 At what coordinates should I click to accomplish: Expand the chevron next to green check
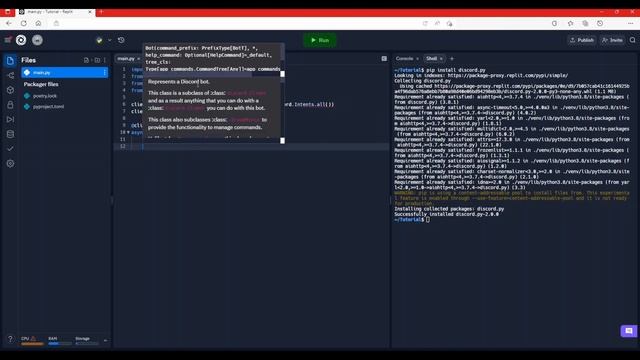click(109, 40)
